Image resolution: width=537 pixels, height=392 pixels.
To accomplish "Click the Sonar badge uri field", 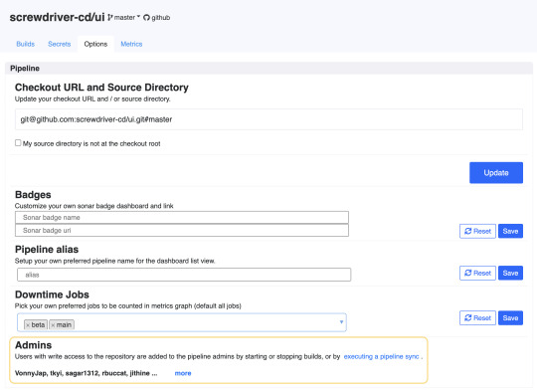I will point(182,230).
